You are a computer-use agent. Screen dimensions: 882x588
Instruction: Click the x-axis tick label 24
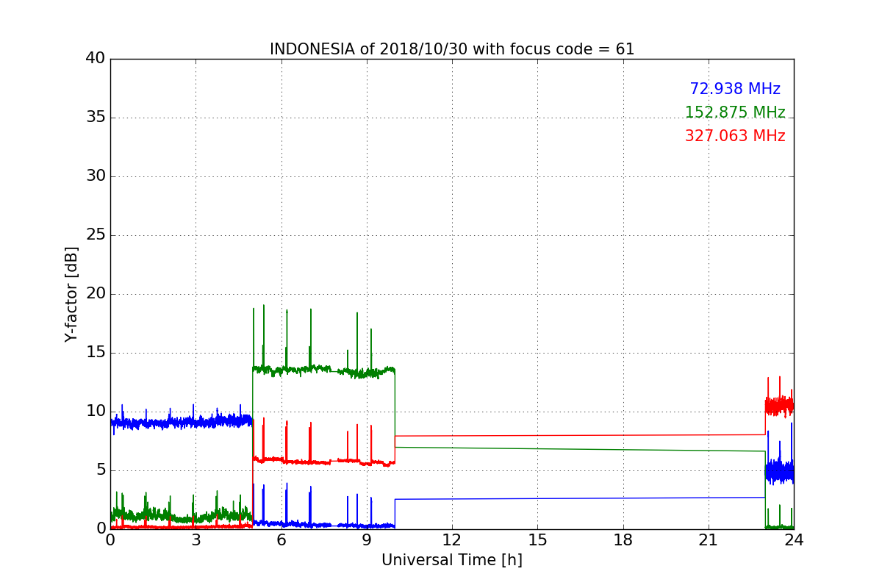click(x=794, y=540)
